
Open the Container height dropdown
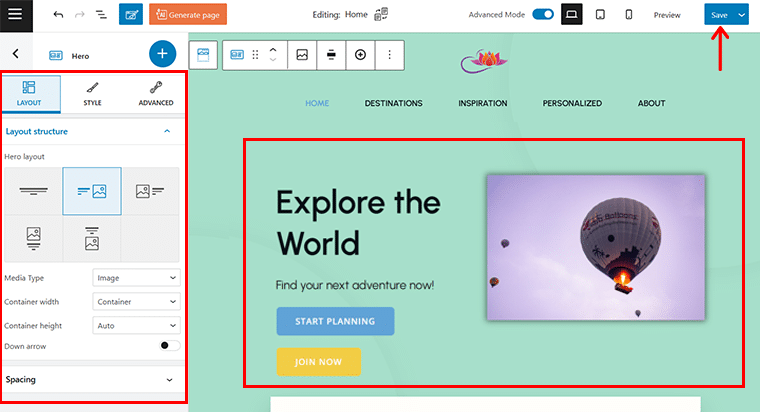[x=136, y=326]
